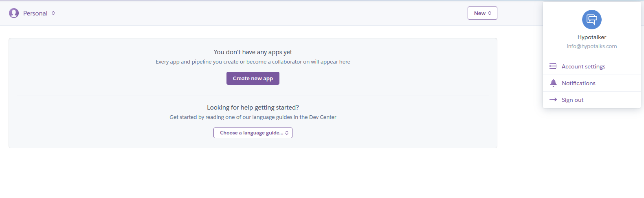644x198 pixels.
Task: Click the 'You don't have any apps yet' heading
Action: point(253,52)
